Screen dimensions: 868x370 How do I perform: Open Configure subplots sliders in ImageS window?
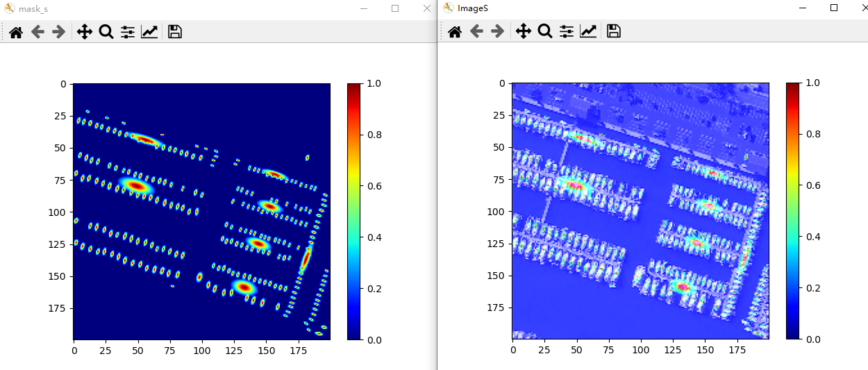[x=567, y=31]
